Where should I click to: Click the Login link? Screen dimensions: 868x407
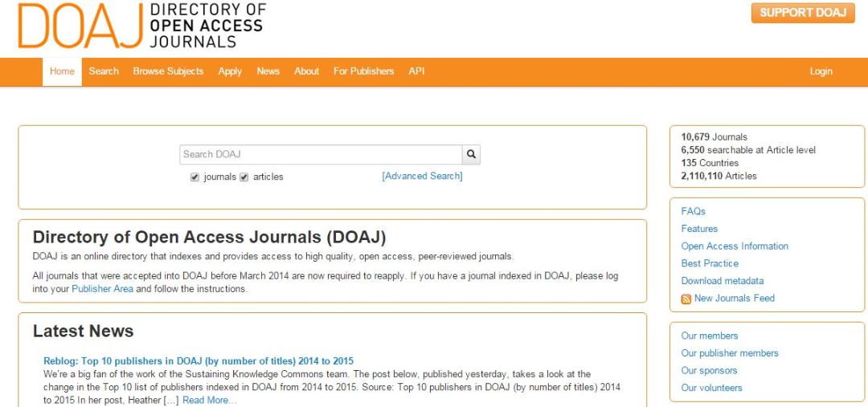821,71
